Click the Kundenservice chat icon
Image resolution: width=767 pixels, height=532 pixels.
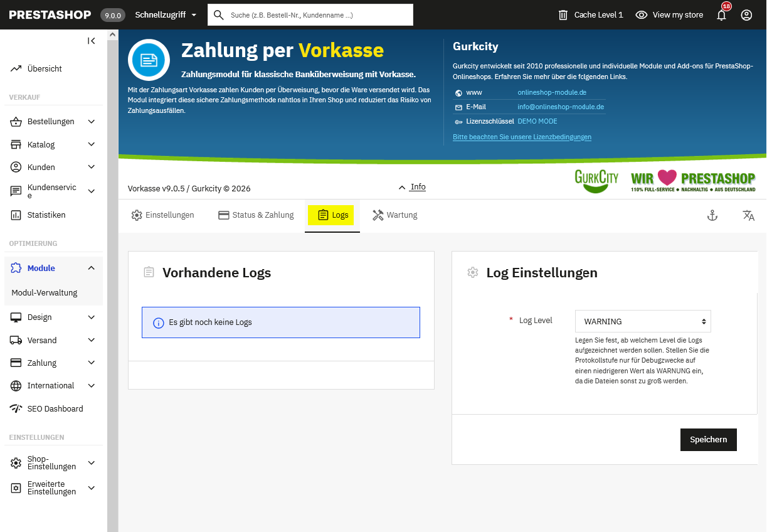pos(16,191)
